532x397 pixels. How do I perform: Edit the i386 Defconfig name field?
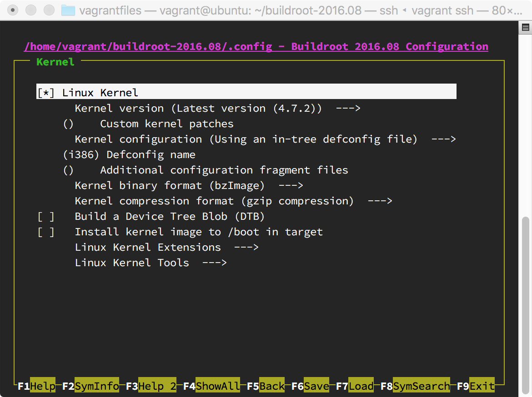coord(129,154)
